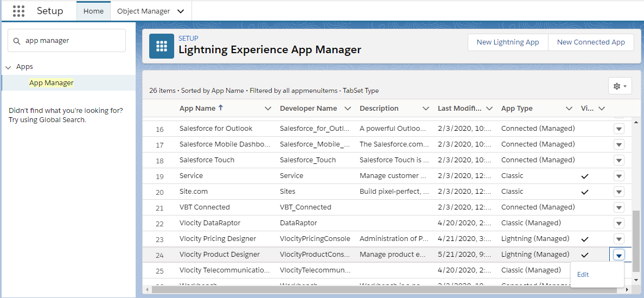644x298 pixels.
Task: Collapse the Apps section in sidebar
Action: click(x=8, y=67)
